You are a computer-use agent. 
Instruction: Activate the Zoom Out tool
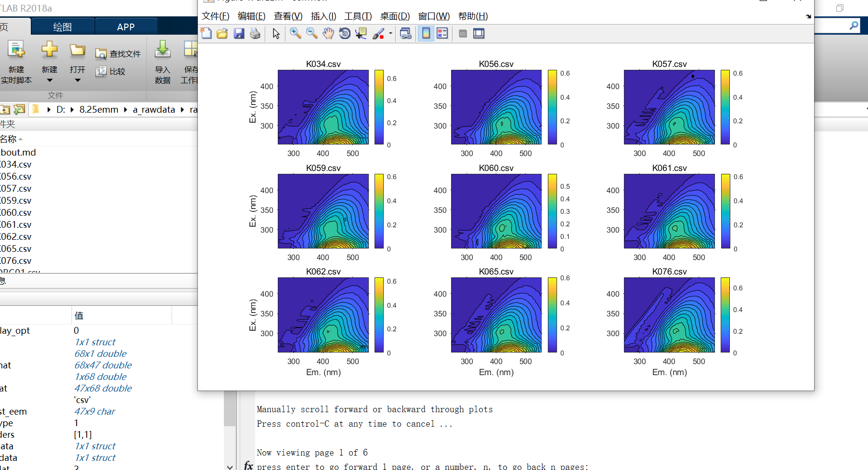pos(312,33)
